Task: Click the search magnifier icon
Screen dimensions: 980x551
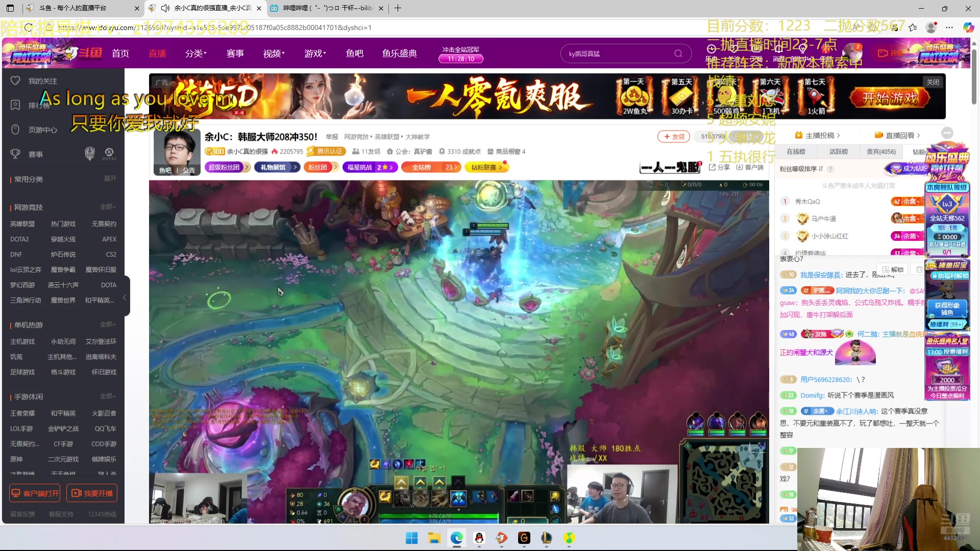Action: [x=678, y=54]
